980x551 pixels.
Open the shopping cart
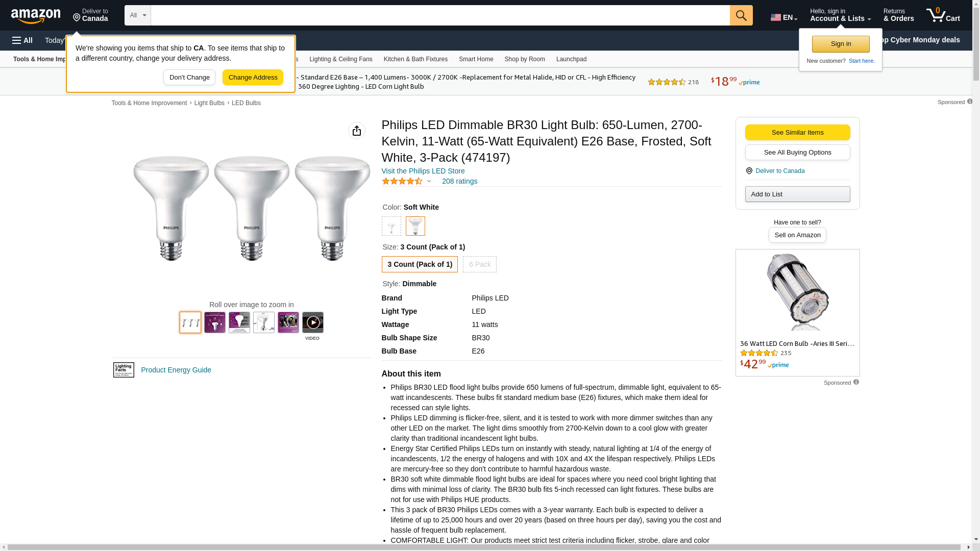coord(943,15)
